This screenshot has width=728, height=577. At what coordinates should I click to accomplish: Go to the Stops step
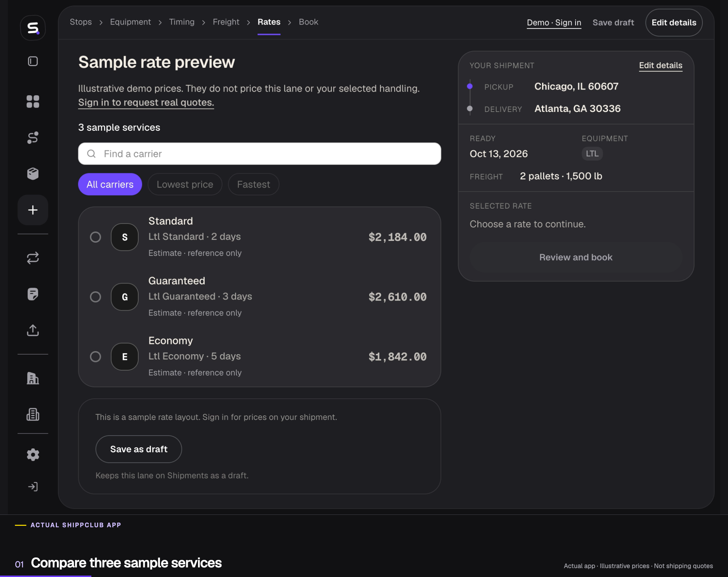pyautogui.click(x=81, y=22)
